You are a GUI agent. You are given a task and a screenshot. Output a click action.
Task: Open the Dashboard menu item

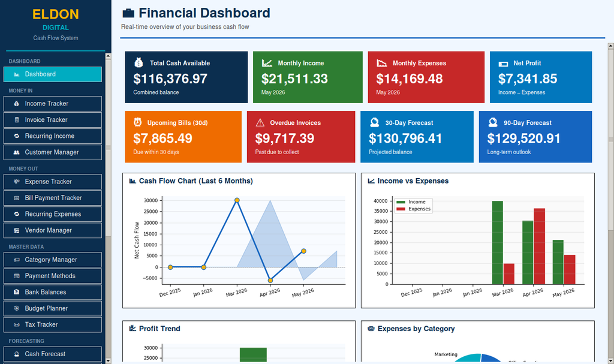[53, 74]
